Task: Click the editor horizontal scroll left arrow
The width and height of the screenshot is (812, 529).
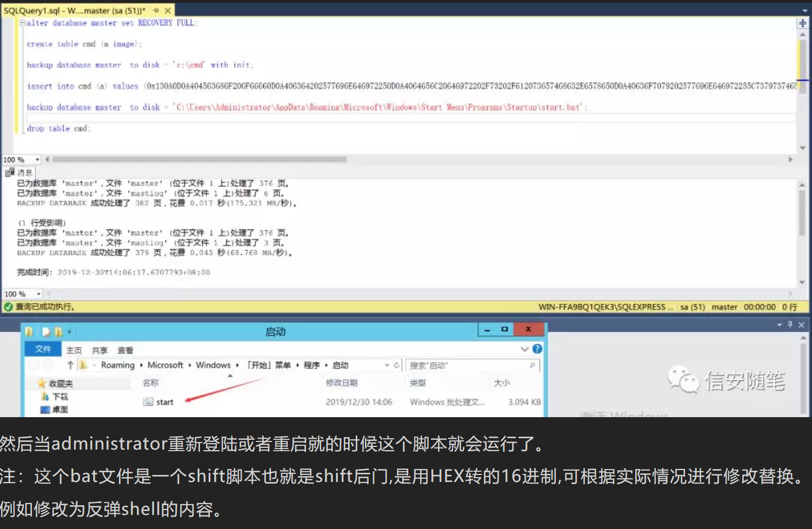Action: tap(48, 159)
